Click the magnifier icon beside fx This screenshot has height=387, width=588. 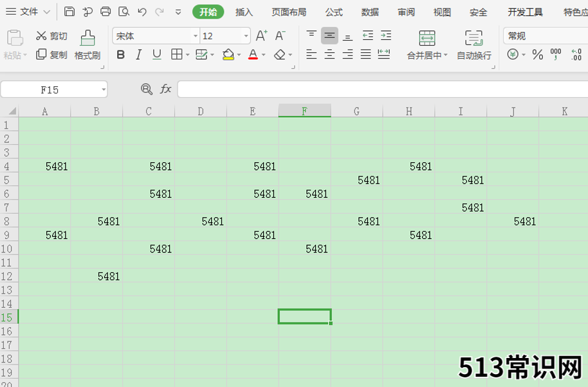coord(146,89)
